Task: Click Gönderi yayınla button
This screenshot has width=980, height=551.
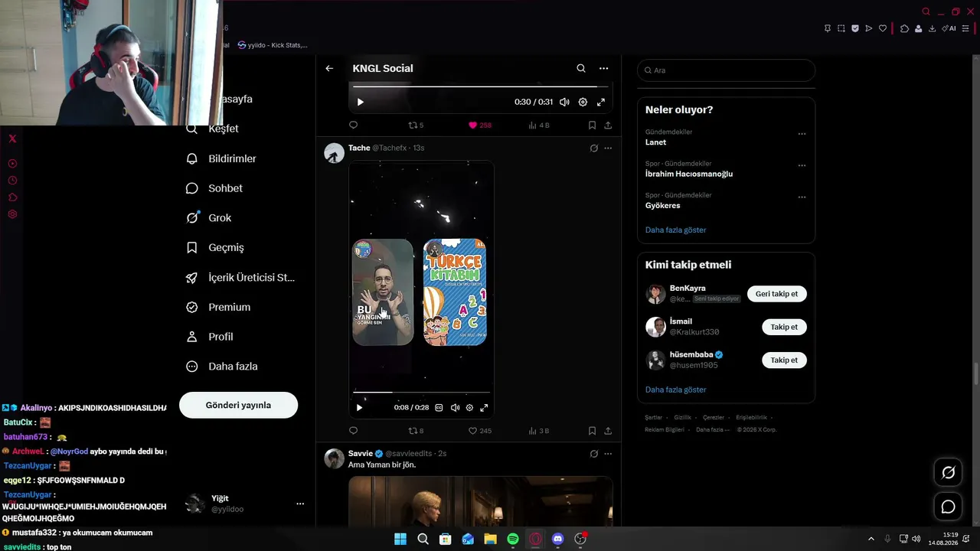Action: pyautogui.click(x=238, y=405)
